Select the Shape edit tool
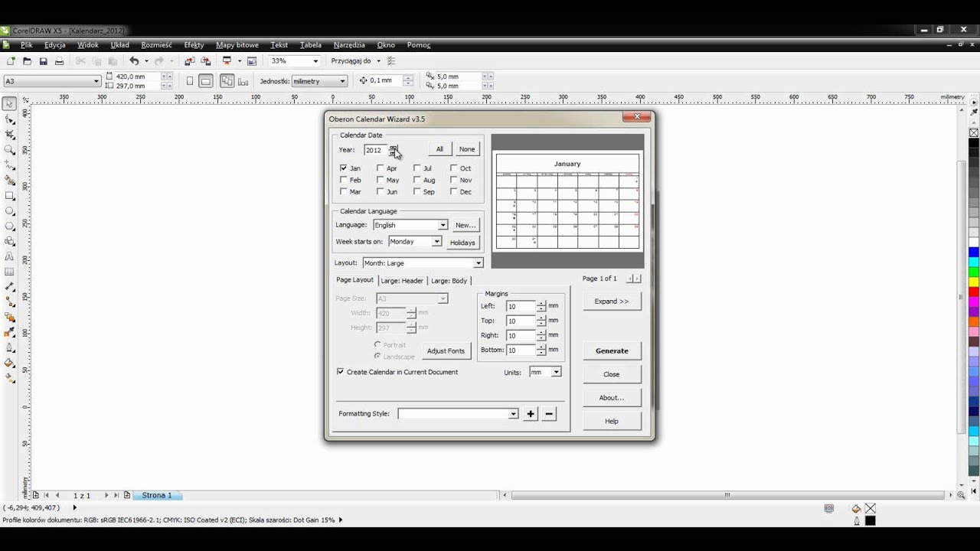This screenshot has height=551, width=980. [10, 119]
